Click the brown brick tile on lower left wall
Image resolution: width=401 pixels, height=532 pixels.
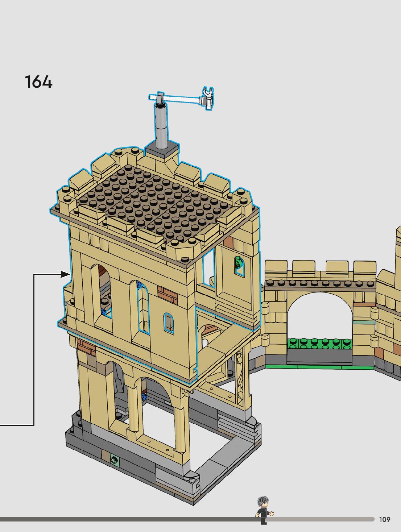(86, 347)
